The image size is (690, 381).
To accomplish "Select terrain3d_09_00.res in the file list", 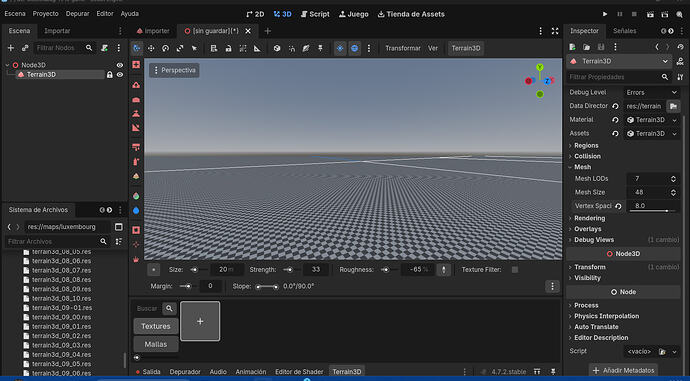I will 61,317.
